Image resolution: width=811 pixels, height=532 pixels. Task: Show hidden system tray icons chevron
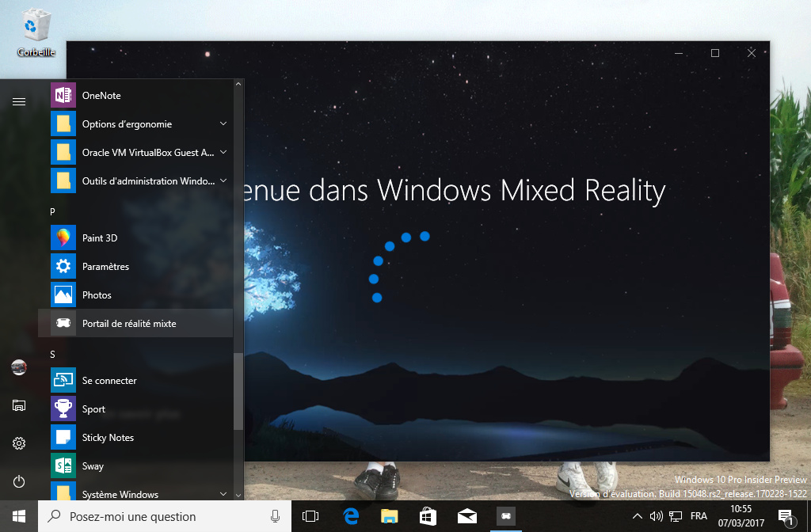click(x=638, y=516)
